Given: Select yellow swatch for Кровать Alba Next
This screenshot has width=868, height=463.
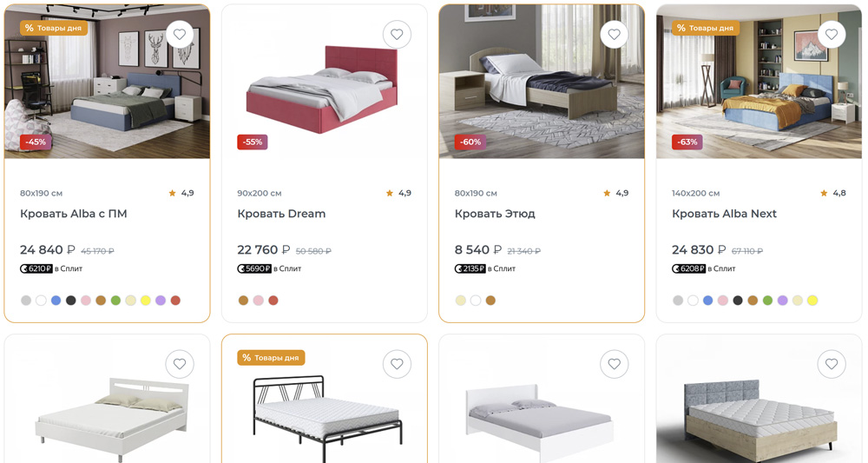Looking at the screenshot, I should (812, 301).
